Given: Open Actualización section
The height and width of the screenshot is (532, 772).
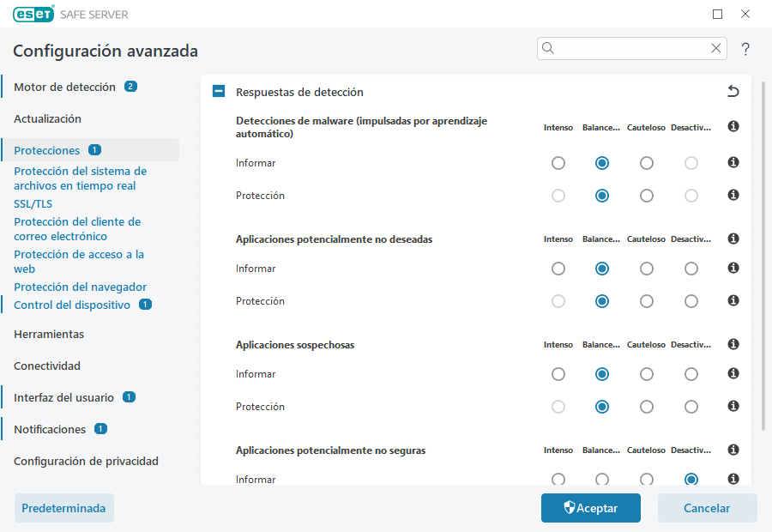Looking at the screenshot, I should pos(47,118).
